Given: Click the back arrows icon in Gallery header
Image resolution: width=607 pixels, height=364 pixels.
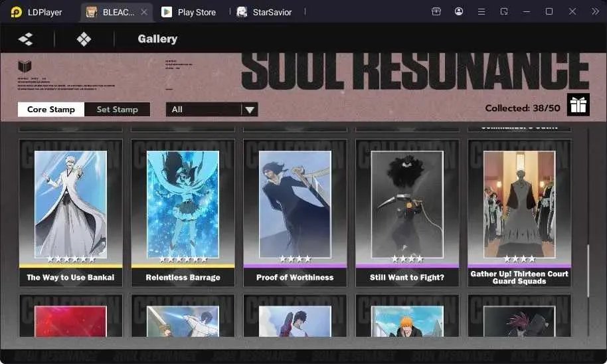Looking at the screenshot, I should 26,39.
